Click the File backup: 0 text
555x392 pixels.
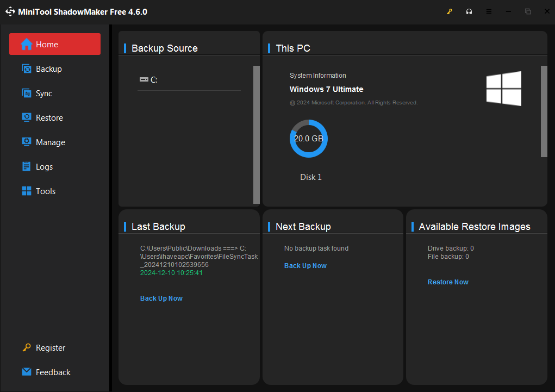[448, 257]
